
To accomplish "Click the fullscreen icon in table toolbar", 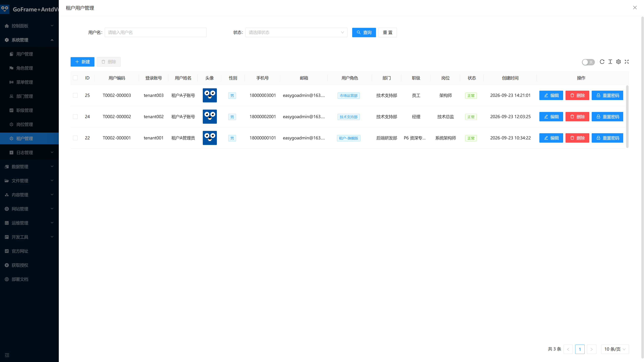I will pyautogui.click(x=627, y=62).
